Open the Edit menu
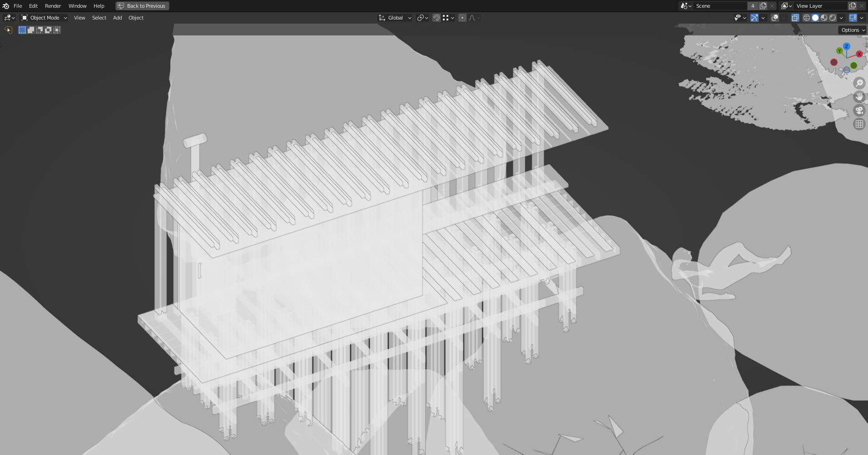Screen dimensions: 868x455 33,6
